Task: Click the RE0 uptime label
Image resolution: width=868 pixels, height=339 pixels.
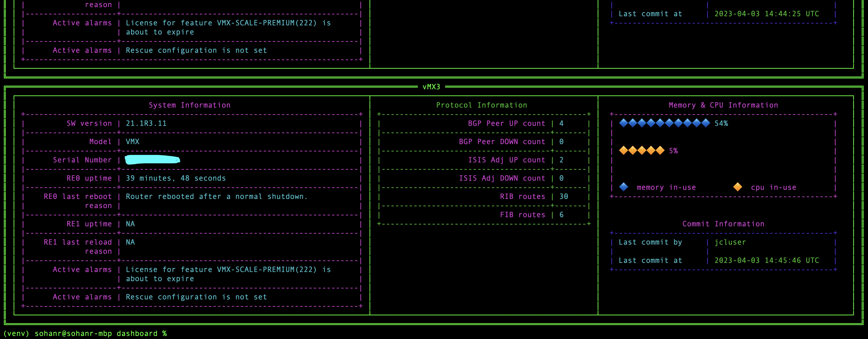Action: coord(89,178)
